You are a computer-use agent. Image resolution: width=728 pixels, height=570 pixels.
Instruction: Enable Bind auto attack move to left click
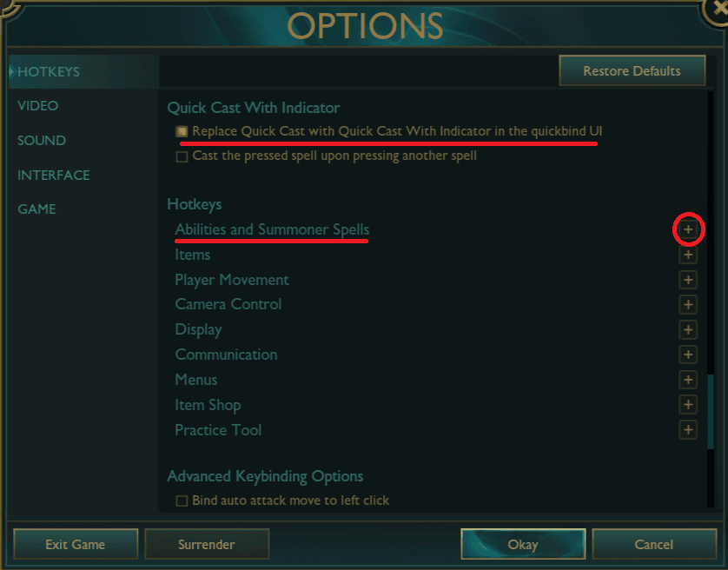pyautogui.click(x=182, y=500)
